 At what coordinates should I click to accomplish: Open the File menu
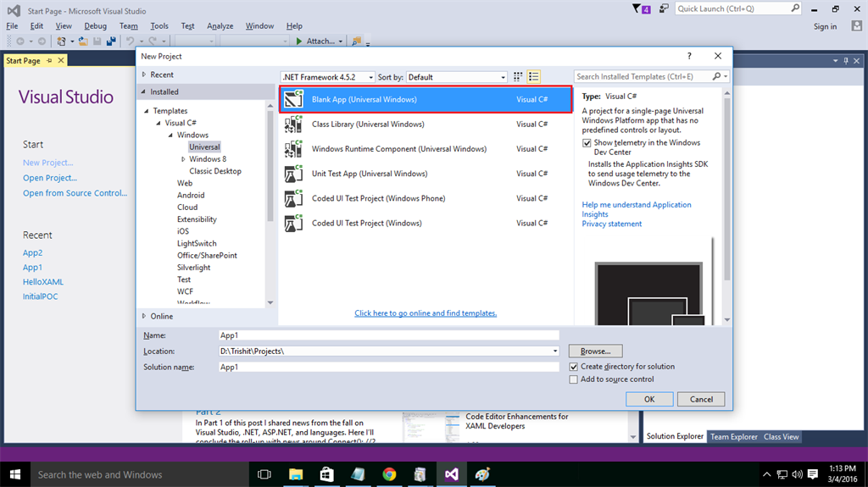12,26
